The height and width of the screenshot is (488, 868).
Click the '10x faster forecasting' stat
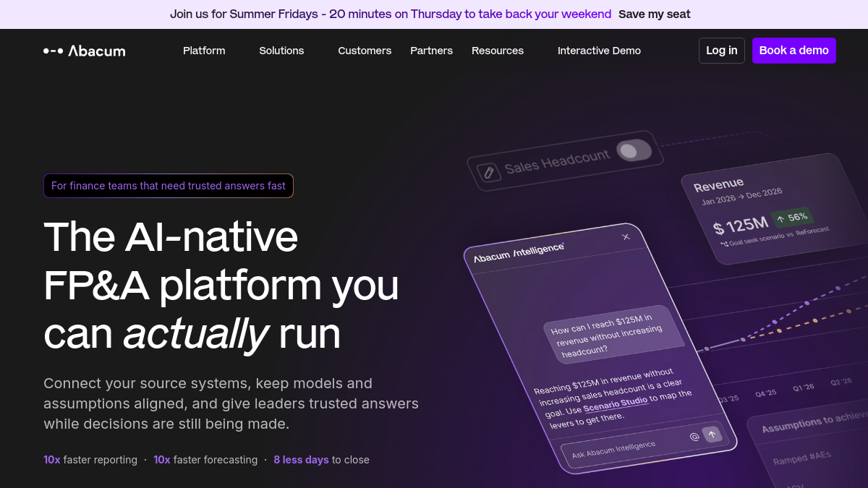(x=205, y=460)
